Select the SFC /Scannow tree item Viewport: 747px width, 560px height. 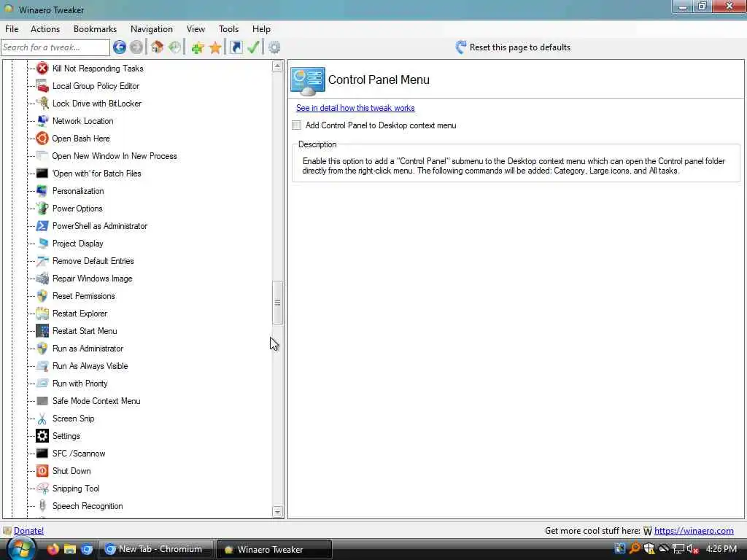(79, 454)
